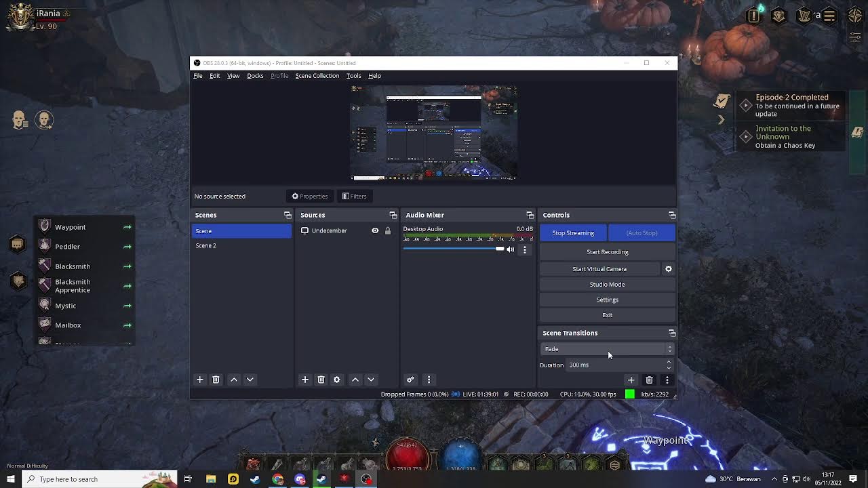868x488 pixels.
Task: Pop out the Audio Mixer dock
Action: click(x=530, y=215)
